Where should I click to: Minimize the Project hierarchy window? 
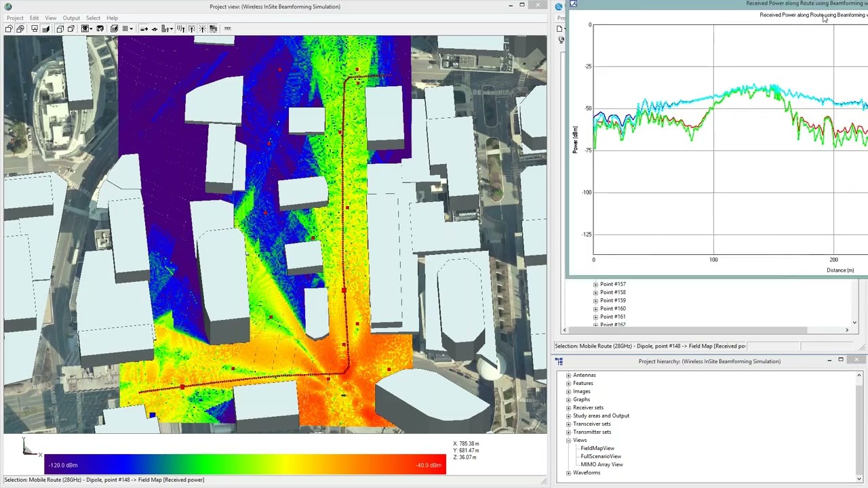pos(829,360)
